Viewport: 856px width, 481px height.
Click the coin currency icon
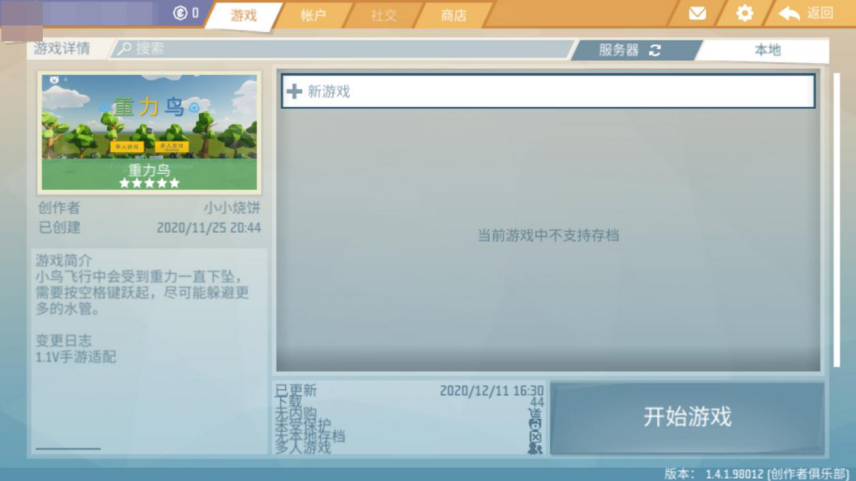pos(180,13)
